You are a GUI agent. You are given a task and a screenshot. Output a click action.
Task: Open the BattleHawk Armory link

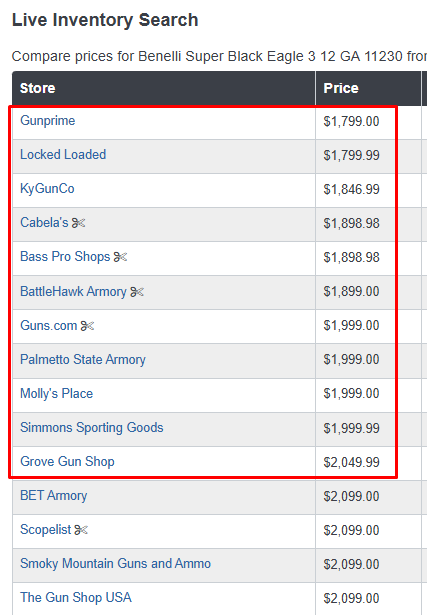click(x=73, y=291)
